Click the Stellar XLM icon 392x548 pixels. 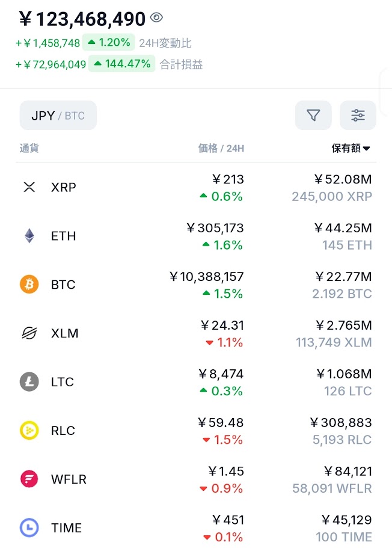pos(29,333)
